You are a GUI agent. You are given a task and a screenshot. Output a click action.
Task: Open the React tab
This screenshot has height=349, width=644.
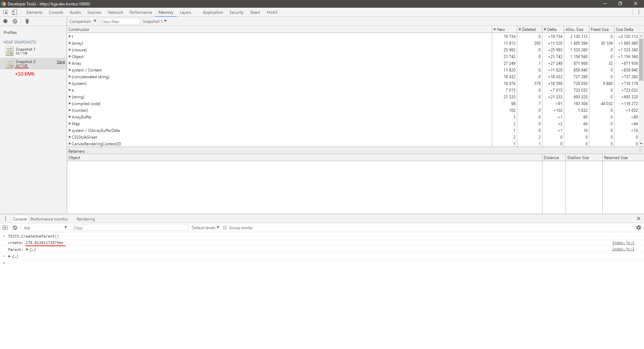point(255,12)
